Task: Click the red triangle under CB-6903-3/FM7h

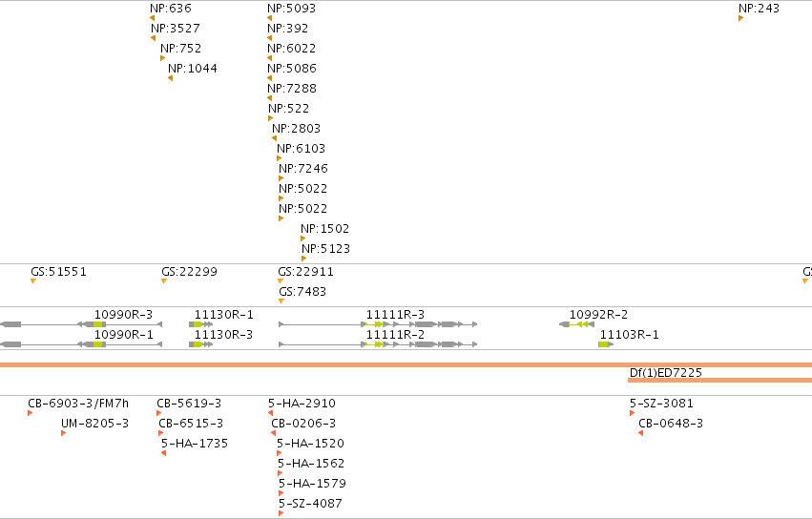Action: pyautogui.click(x=30, y=413)
